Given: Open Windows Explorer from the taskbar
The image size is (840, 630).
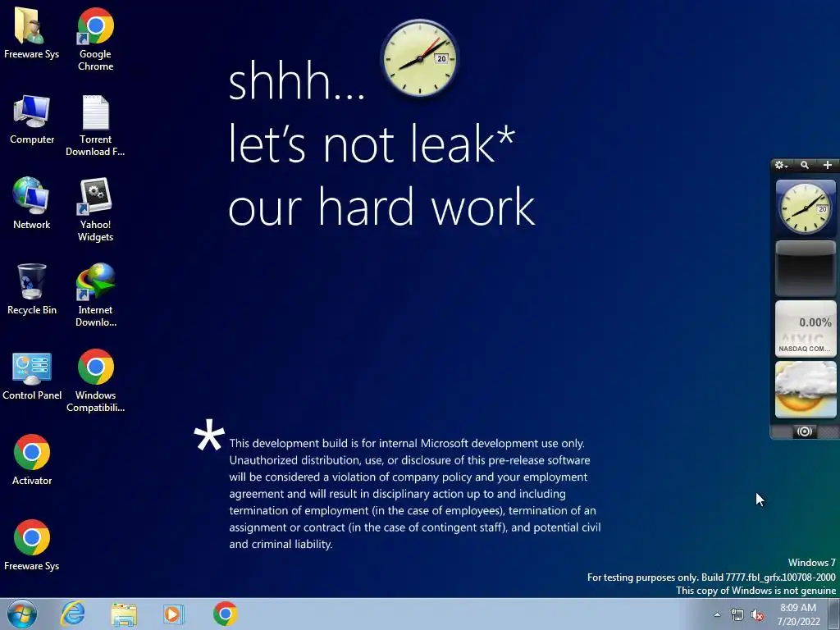Looking at the screenshot, I should point(124,614).
